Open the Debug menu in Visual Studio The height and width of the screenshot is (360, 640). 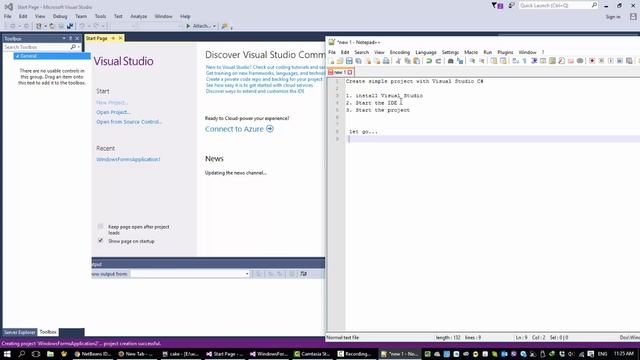(60, 16)
